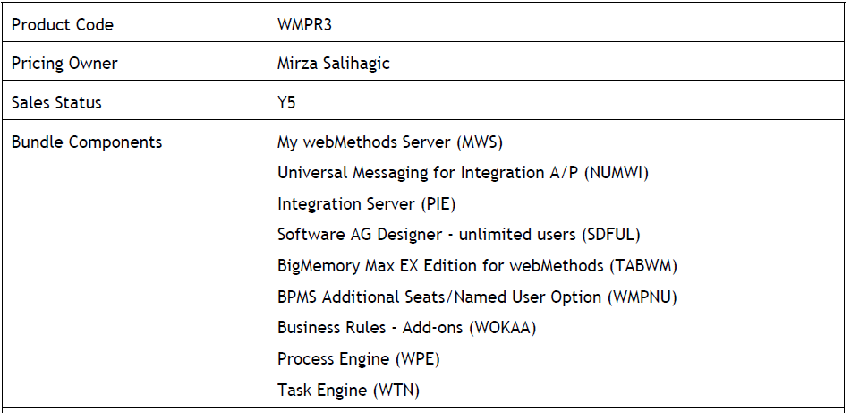Click the Pricing Owner label
The width and height of the screenshot is (868, 413).
click(x=64, y=64)
